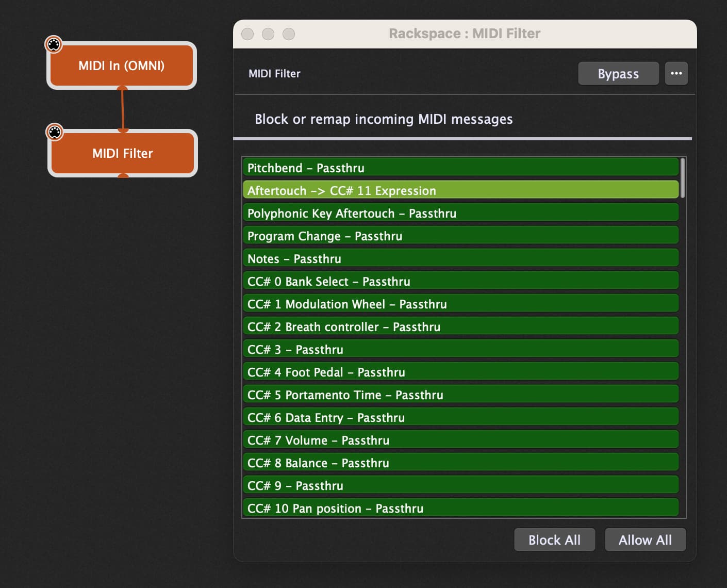Toggle Program Change Passthru row
Image resolution: width=727 pixels, height=588 pixels.
pyautogui.click(x=460, y=236)
